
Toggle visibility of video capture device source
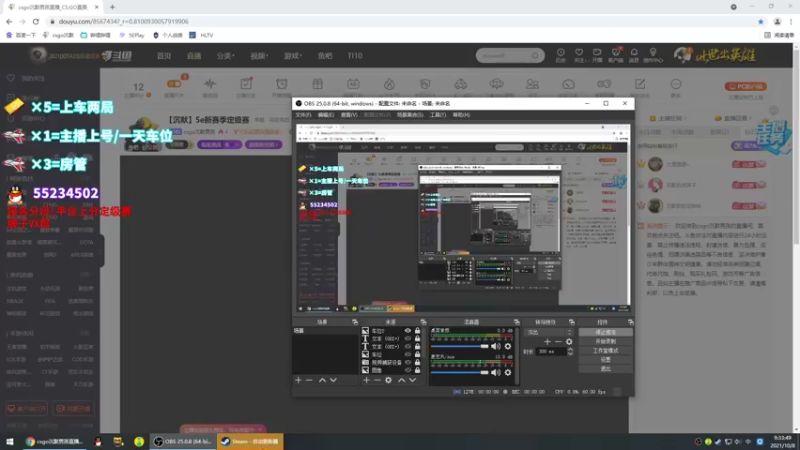pos(408,362)
